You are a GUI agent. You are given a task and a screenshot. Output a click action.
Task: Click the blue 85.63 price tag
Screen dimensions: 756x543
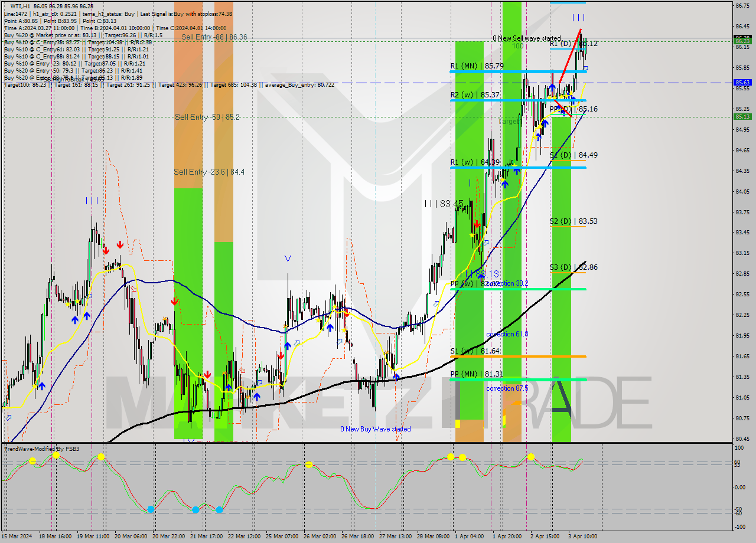tap(742, 83)
